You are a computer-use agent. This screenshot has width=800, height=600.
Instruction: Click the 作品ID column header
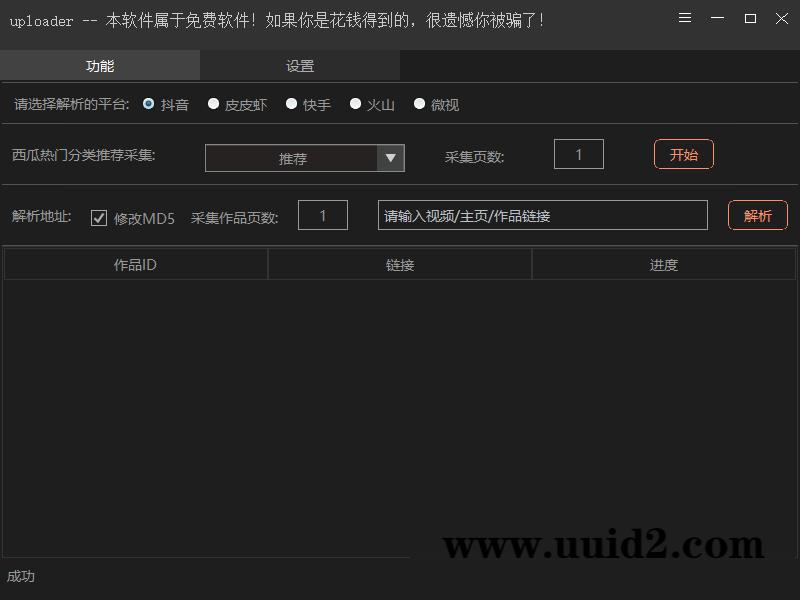pyautogui.click(x=136, y=263)
